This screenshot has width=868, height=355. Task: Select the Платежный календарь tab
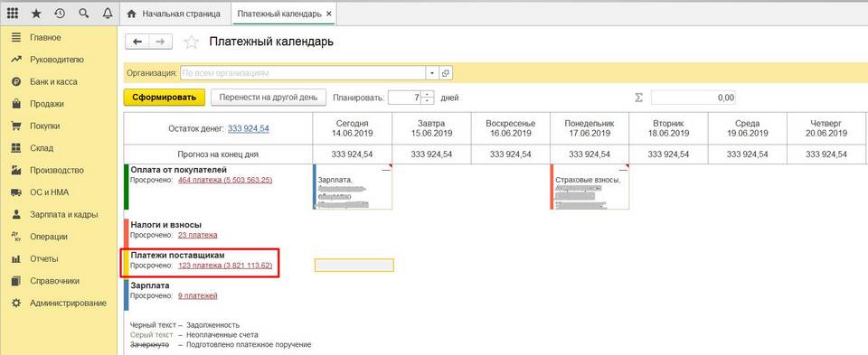[x=279, y=14]
